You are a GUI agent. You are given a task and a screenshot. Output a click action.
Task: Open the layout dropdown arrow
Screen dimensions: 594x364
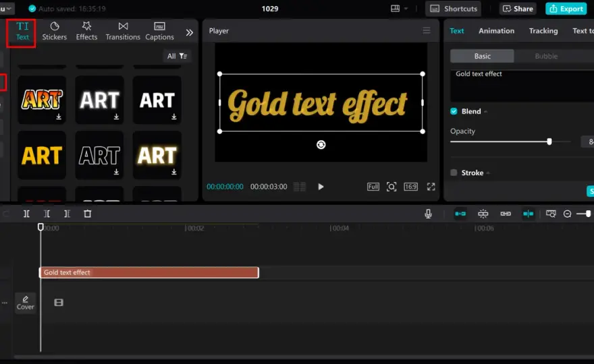click(x=406, y=8)
